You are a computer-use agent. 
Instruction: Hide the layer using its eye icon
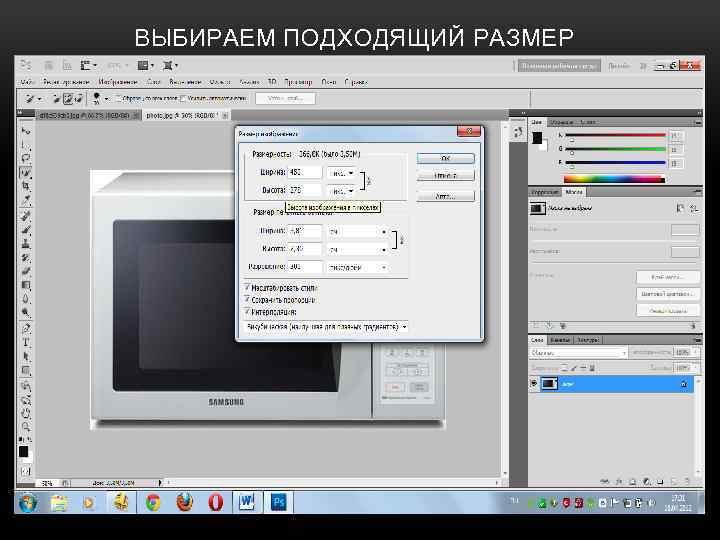click(x=534, y=383)
